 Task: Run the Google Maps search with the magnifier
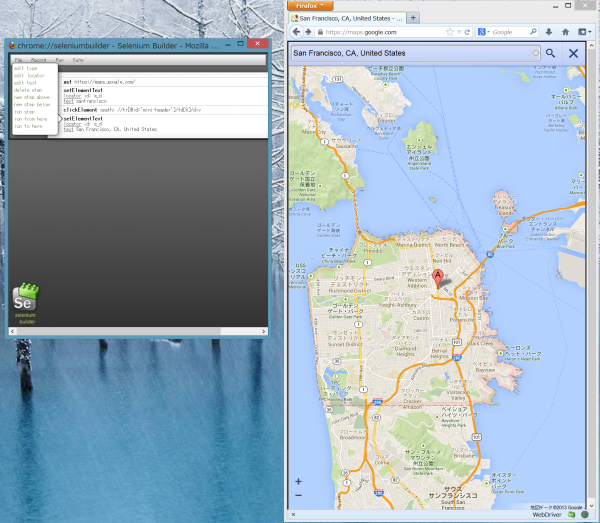coord(550,53)
